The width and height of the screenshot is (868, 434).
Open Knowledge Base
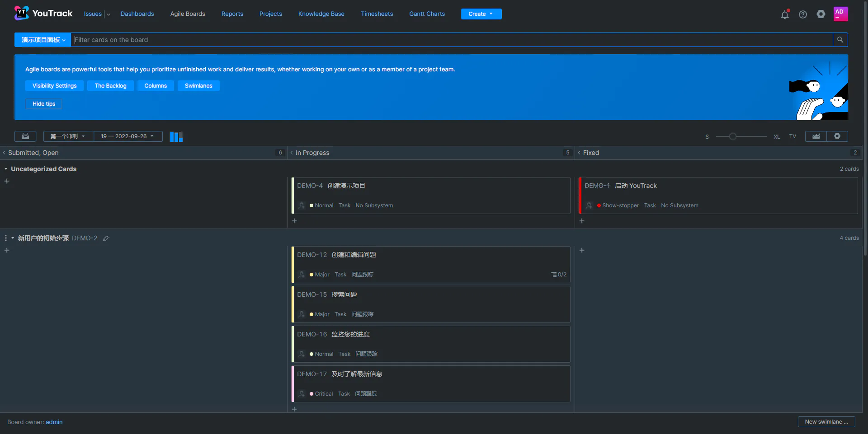321,14
